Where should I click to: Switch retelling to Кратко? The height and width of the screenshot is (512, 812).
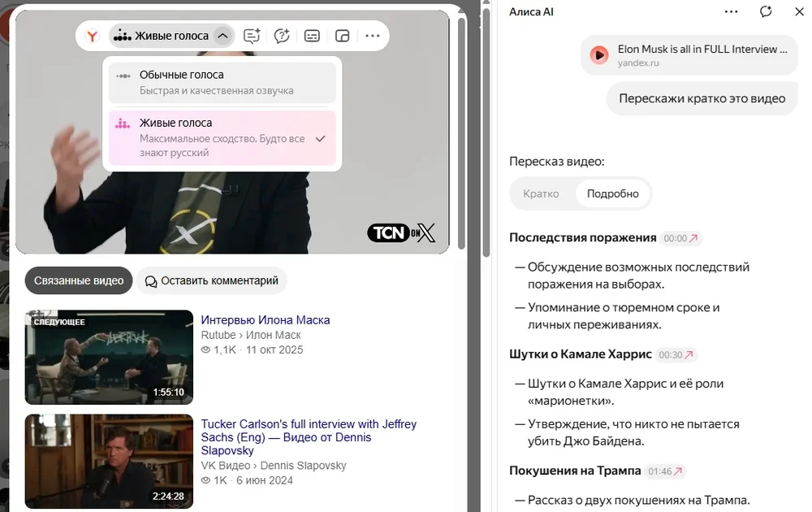pyautogui.click(x=541, y=193)
